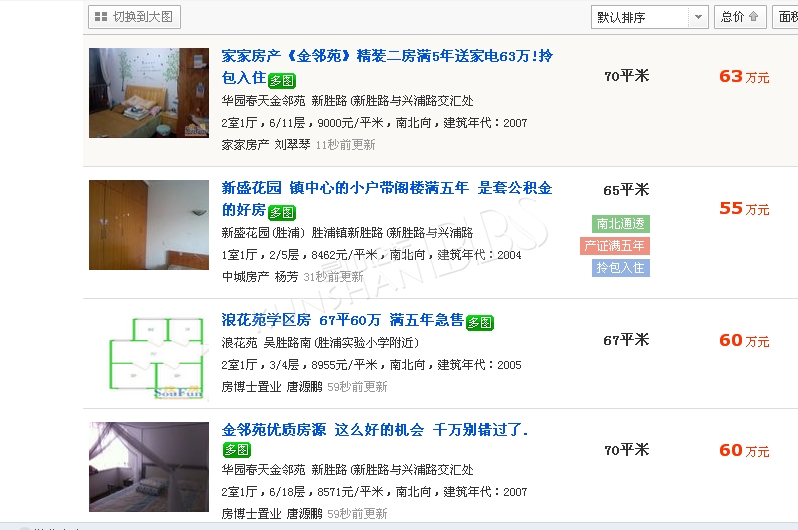Open 金邻苑优质房源 这么好的机会 listing
The image size is (798, 530).
tap(375, 430)
